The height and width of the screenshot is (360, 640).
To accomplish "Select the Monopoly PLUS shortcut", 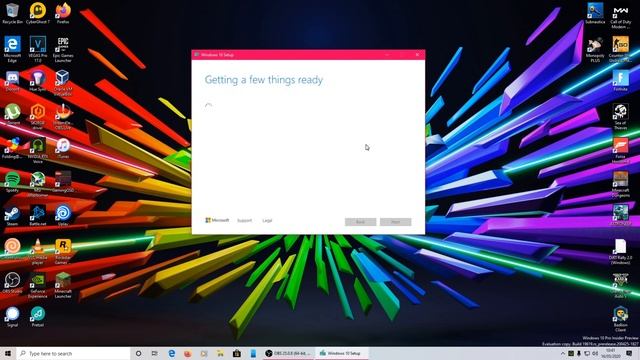I will (x=595, y=49).
